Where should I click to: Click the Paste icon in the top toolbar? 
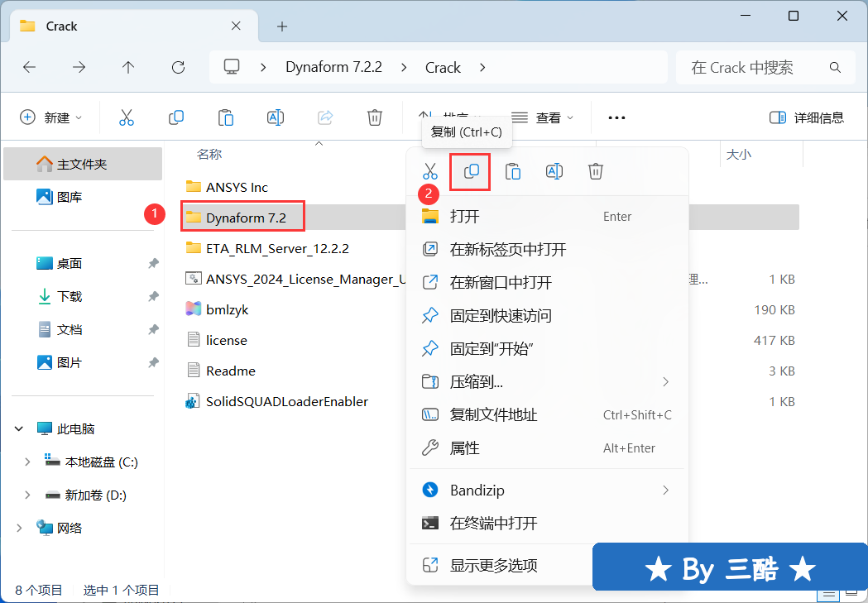click(x=226, y=117)
